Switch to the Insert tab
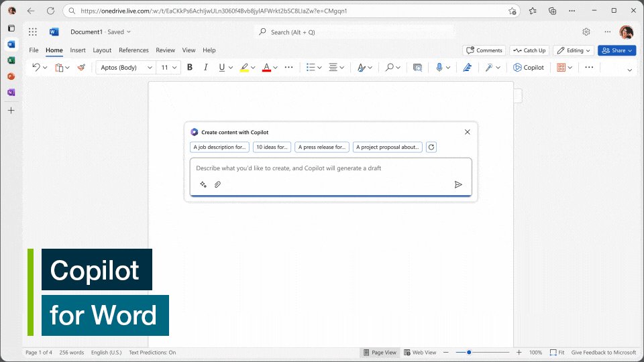This screenshot has height=362, width=644. coord(78,50)
